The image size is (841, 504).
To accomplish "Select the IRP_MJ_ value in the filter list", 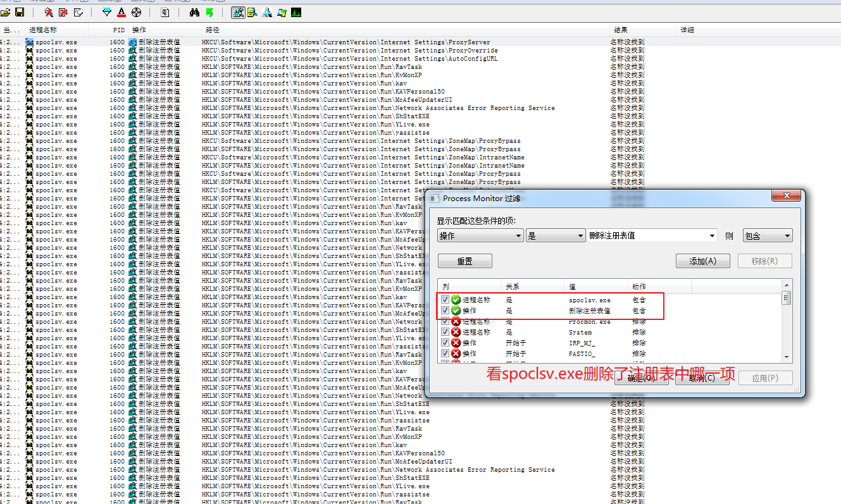I will [x=582, y=343].
